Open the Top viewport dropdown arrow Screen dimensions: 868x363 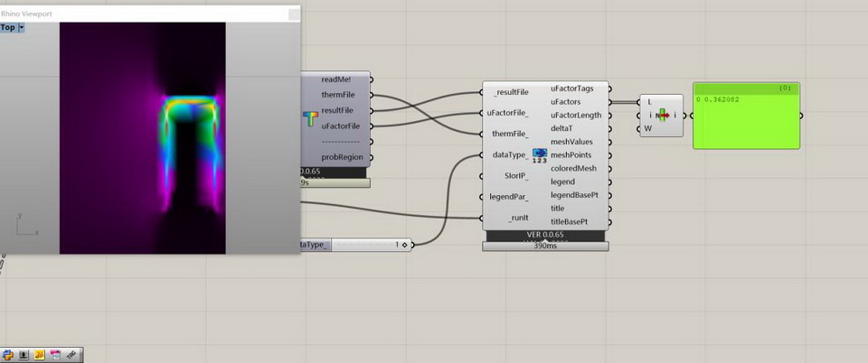coord(21,28)
